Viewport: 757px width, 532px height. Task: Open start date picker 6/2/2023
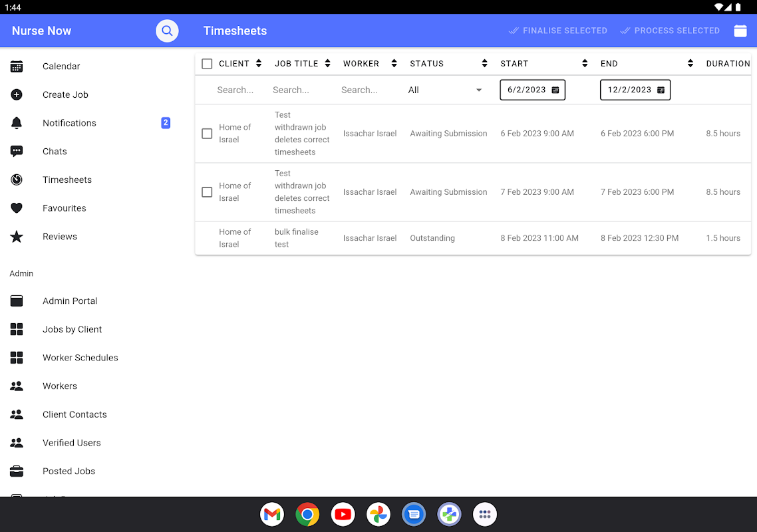532,90
